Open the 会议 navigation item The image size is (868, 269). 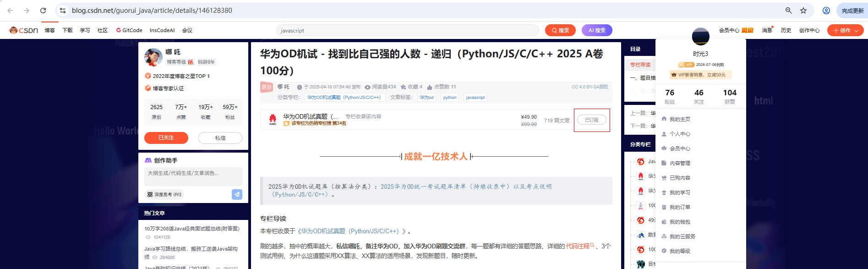(x=187, y=30)
